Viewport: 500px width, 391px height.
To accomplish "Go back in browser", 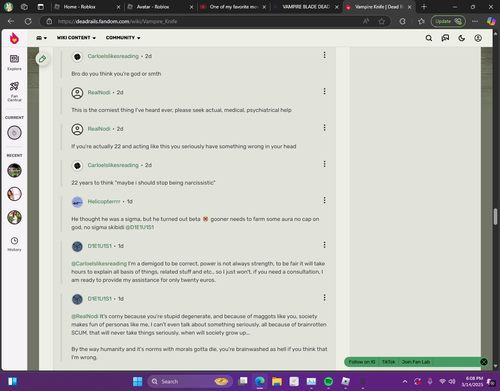I will click(x=11, y=21).
